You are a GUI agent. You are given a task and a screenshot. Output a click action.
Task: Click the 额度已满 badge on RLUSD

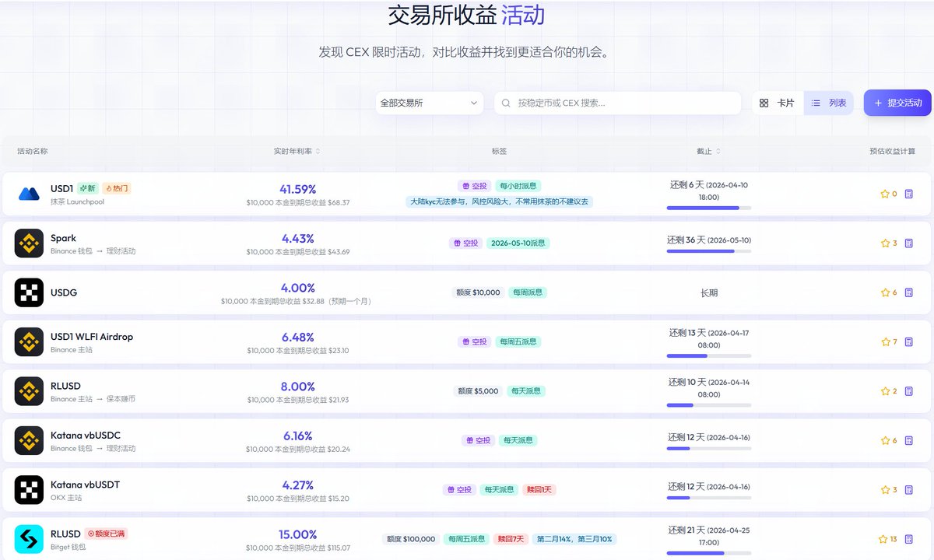[105, 534]
